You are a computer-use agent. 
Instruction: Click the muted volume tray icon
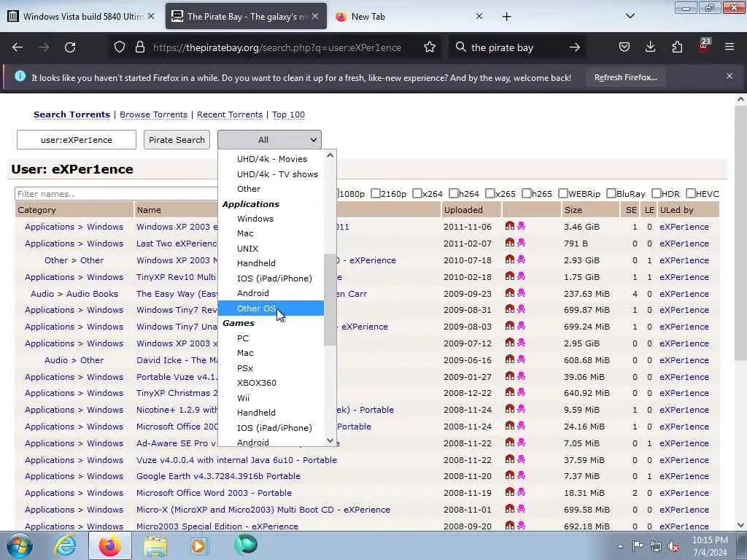click(x=673, y=547)
